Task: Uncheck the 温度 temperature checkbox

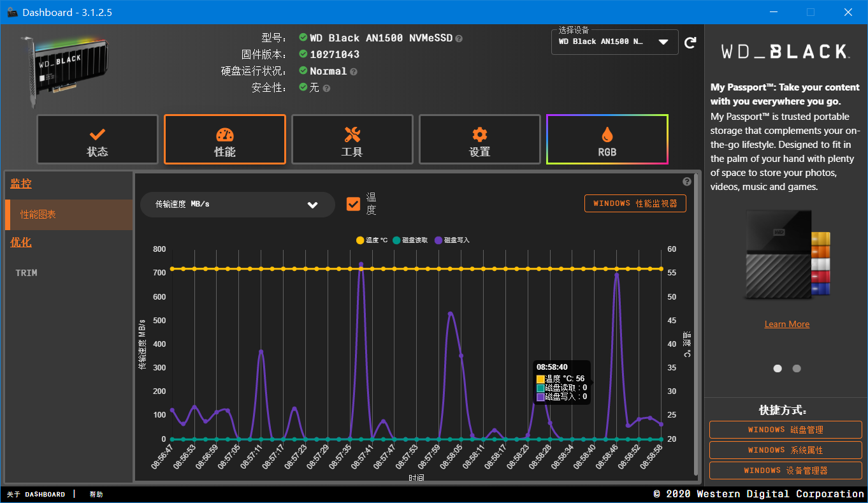Action: point(353,204)
